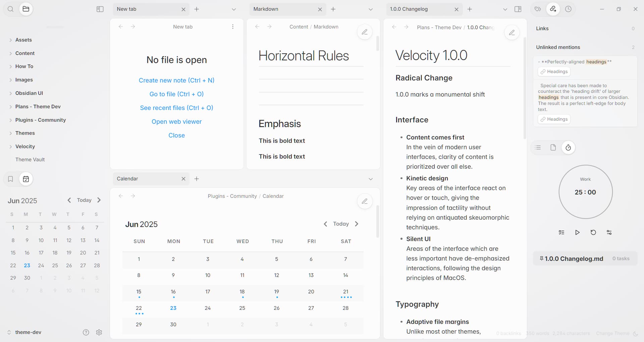The width and height of the screenshot is (644, 342).
Task: Expand the Plugins - Community folder
Action: 40,120
